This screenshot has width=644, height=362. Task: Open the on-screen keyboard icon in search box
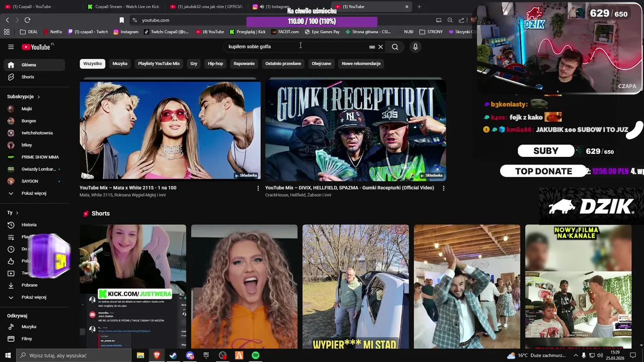(x=372, y=47)
